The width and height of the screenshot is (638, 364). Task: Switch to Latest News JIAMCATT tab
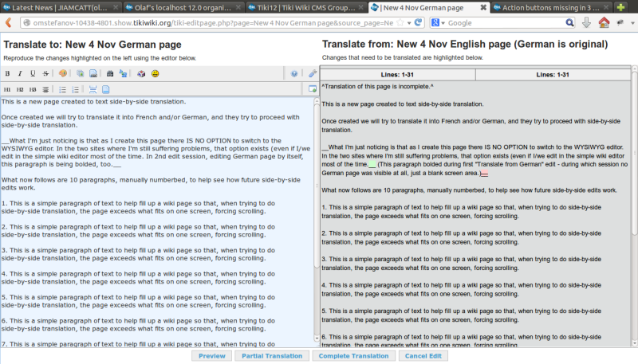pyautogui.click(x=60, y=7)
